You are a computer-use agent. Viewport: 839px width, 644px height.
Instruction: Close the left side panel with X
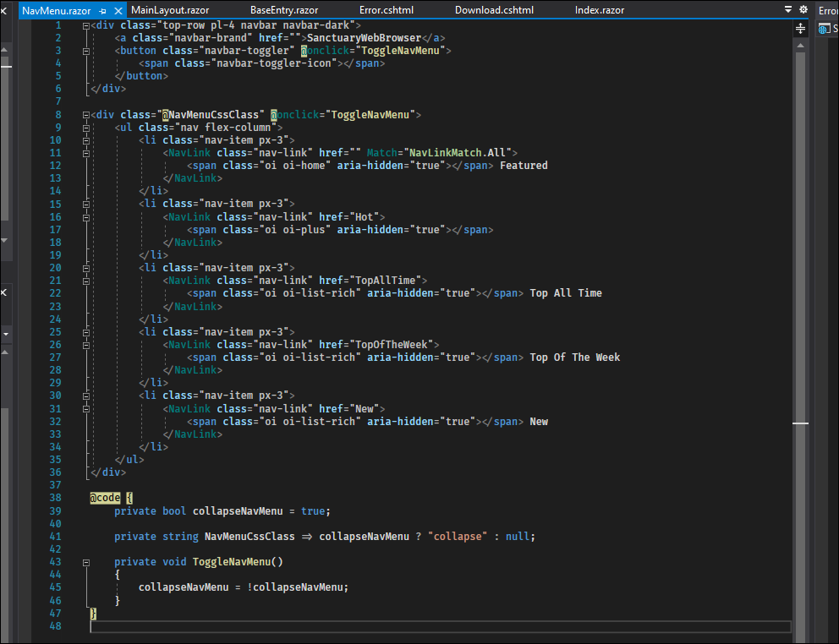[3, 292]
